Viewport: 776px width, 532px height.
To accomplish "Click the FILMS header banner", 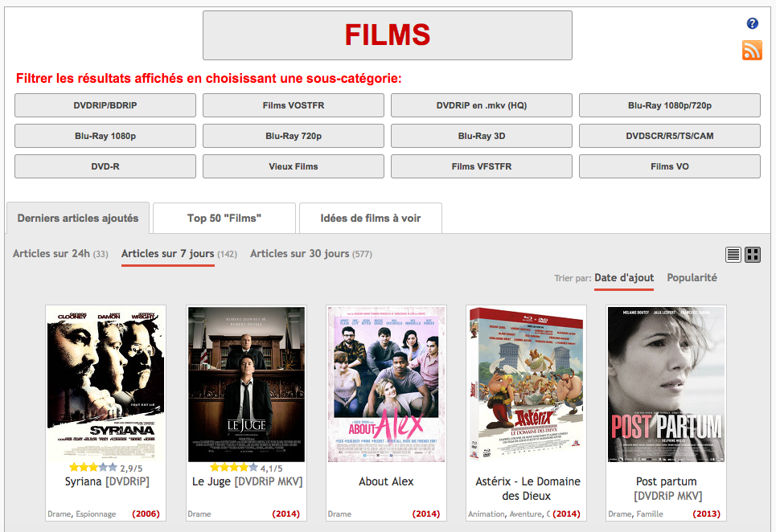I will [x=388, y=35].
